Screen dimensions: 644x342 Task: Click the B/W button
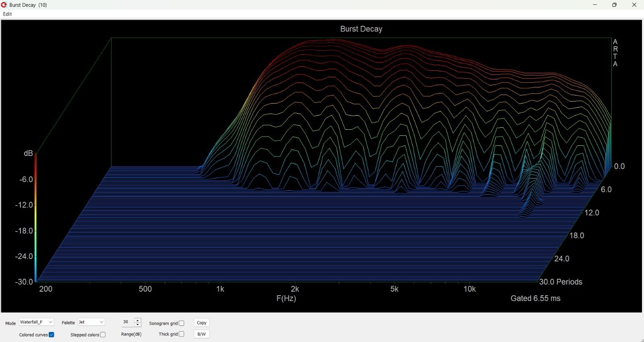[x=202, y=334]
